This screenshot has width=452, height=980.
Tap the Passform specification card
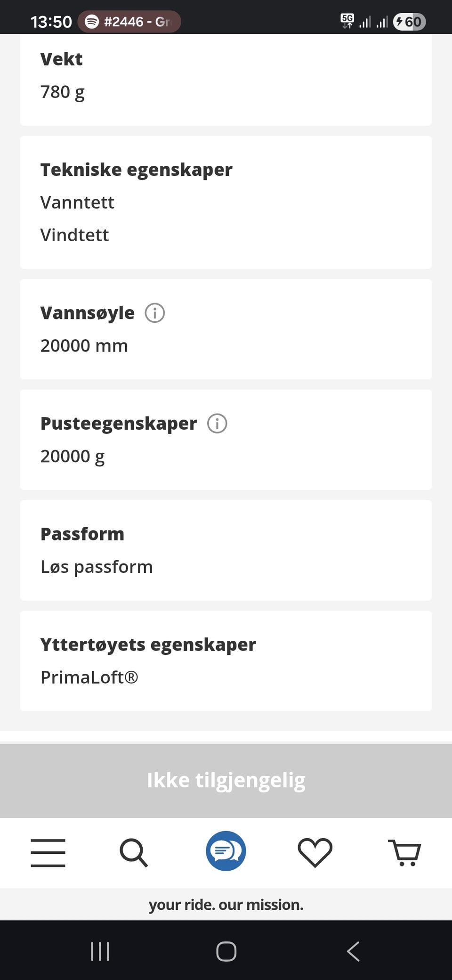(226, 550)
